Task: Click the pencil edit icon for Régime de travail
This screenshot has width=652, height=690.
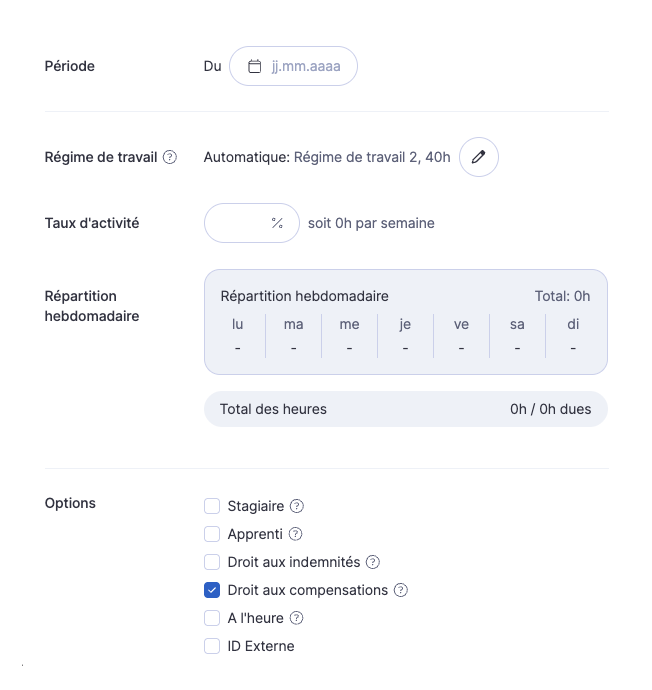Action: pos(479,157)
